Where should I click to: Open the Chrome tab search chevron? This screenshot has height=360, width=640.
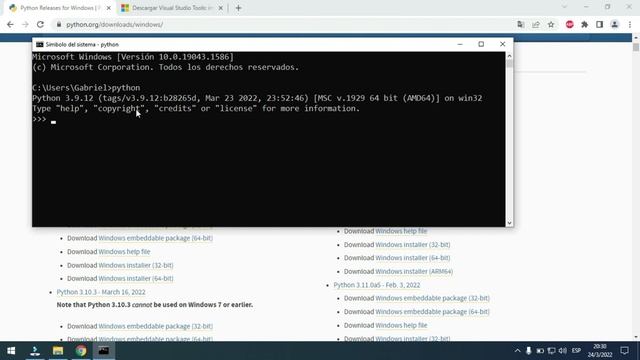564,7
